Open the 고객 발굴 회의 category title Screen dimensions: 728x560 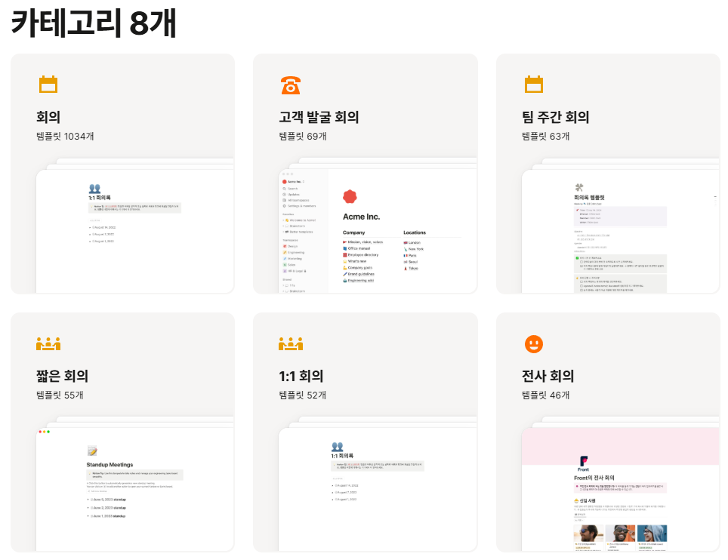[x=319, y=117]
